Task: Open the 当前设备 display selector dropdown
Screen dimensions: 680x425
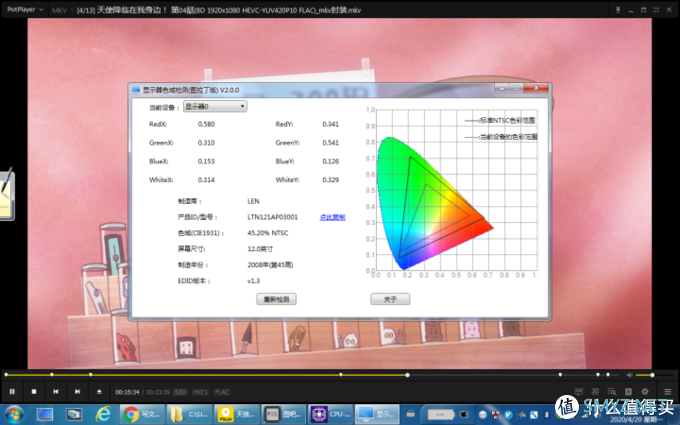Action: pos(215,106)
